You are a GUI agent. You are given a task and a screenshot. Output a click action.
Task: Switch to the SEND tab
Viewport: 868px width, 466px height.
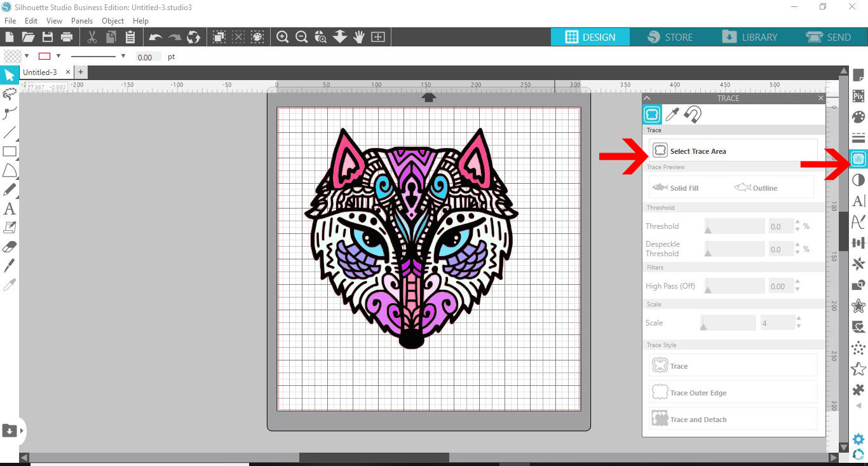pyautogui.click(x=829, y=37)
